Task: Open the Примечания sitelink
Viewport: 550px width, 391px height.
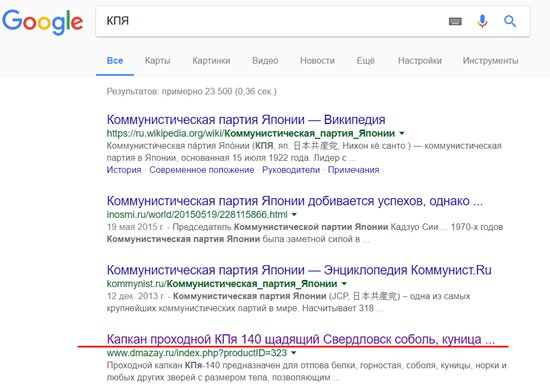Action: click(354, 170)
